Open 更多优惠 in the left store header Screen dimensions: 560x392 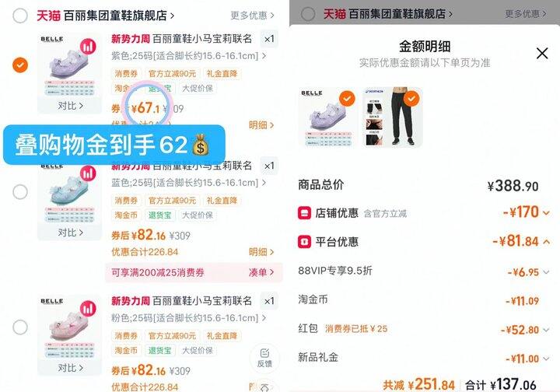tap(253, 16)
